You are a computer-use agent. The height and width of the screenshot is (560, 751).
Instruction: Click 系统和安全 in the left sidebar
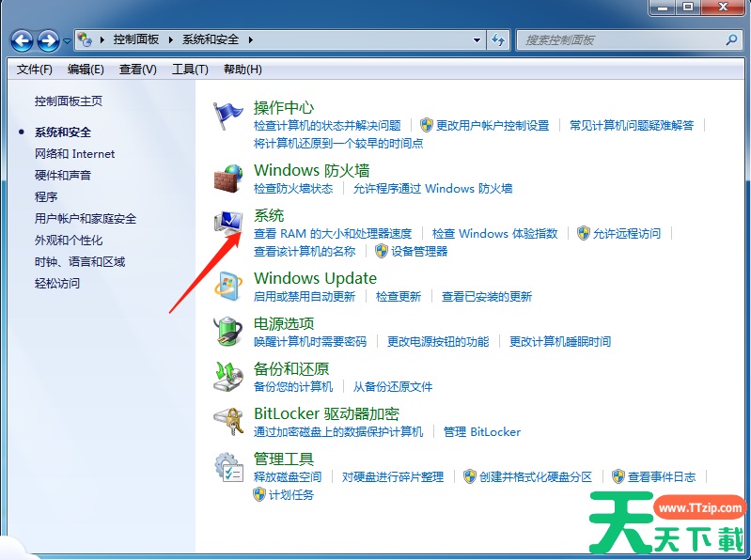63,132
